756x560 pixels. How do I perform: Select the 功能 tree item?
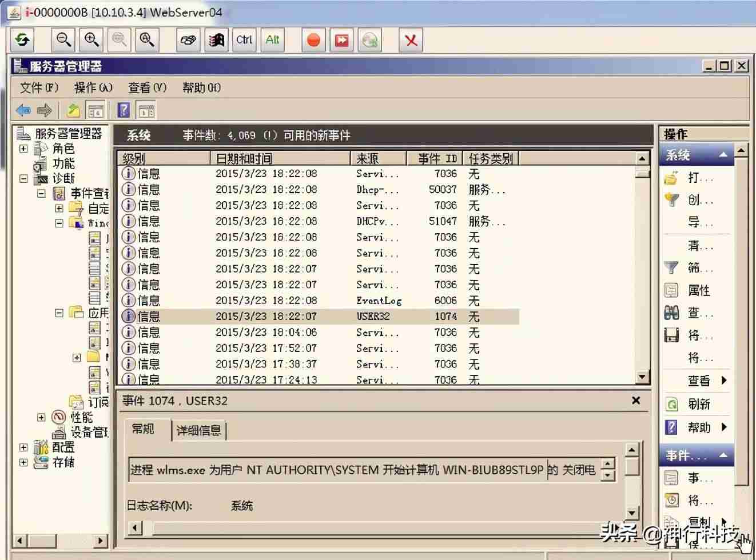click(63, 163)
